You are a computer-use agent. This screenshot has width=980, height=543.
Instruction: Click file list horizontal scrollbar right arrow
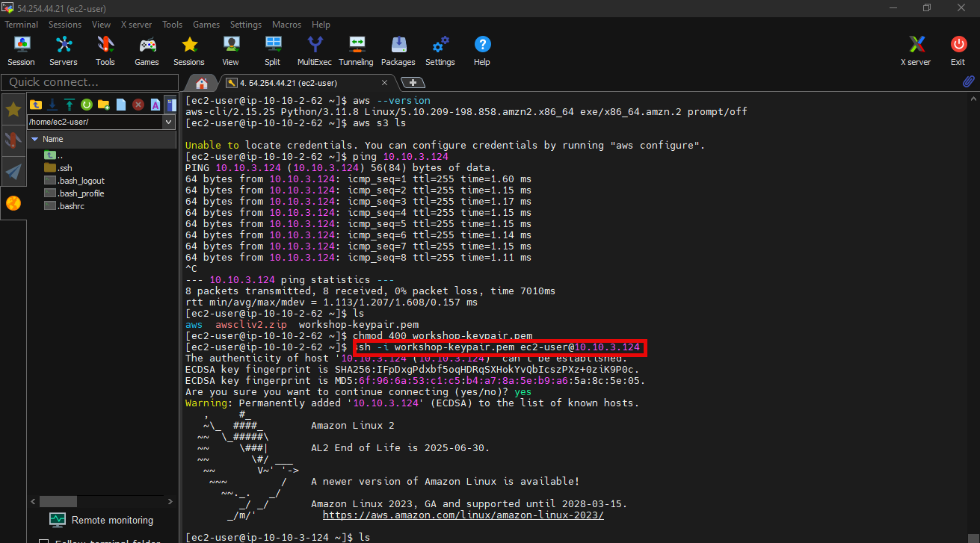(170, 502)
